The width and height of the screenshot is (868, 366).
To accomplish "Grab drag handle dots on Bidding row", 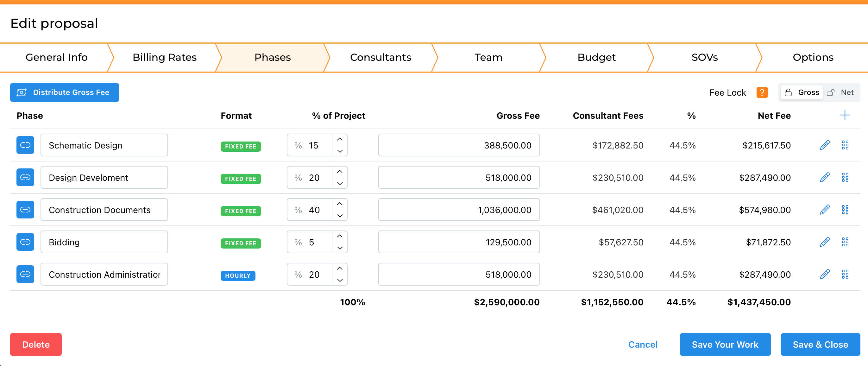I will pos(845,242).
